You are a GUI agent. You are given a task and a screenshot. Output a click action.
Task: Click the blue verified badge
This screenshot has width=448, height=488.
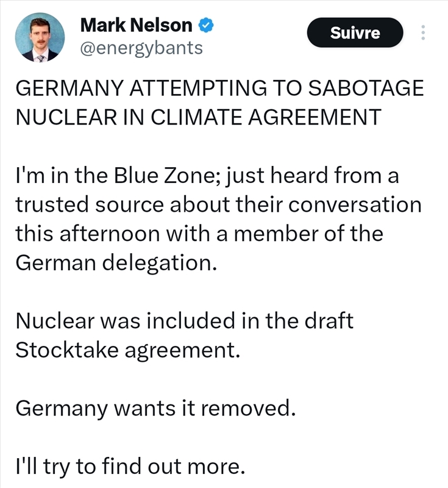[207, 26]
